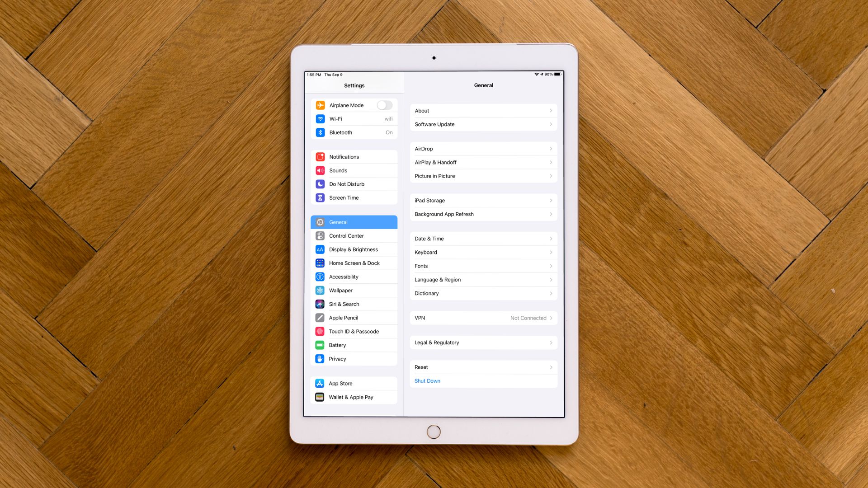The height and width of the screenshot is (488, 868).
Task: Open Notifications settings
Action: point(355,156)
